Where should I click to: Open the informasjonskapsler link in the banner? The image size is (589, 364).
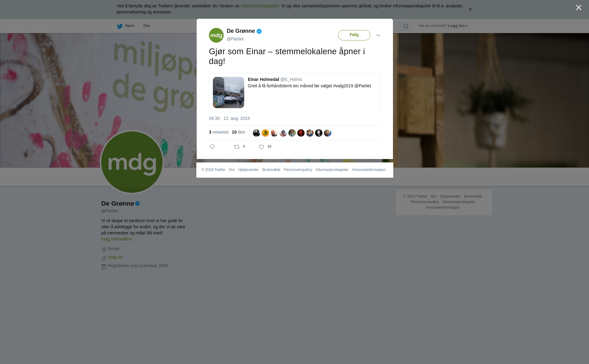click(x=260, y=6)
